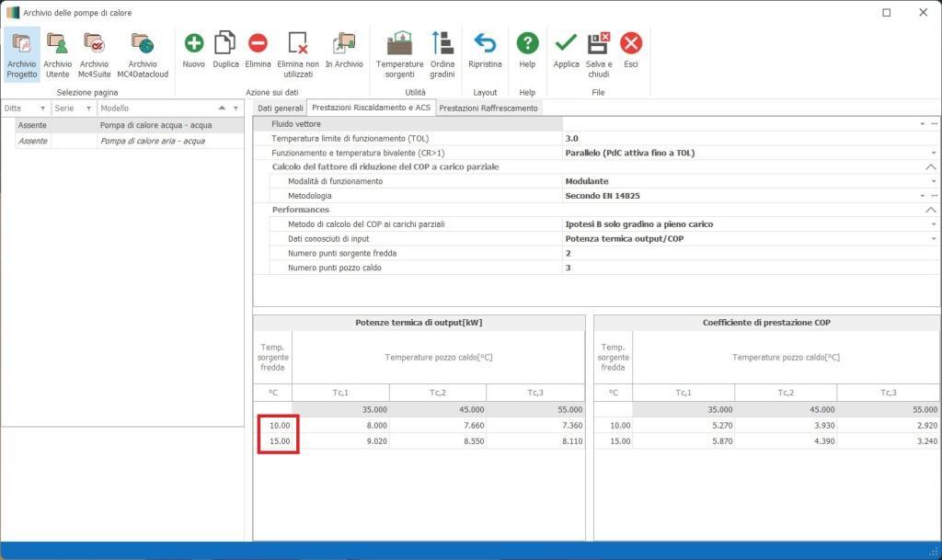
Task: Select the 3.240 COP cell
Action: 889,441
